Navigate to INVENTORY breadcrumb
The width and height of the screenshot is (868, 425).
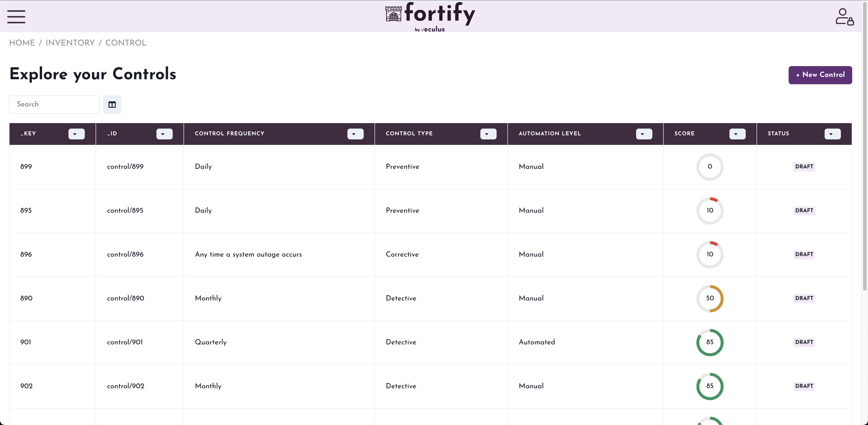pos(70,43)
